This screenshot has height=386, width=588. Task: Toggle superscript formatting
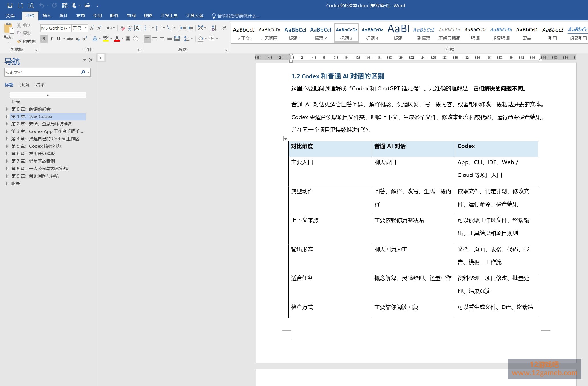coord(85,39)
